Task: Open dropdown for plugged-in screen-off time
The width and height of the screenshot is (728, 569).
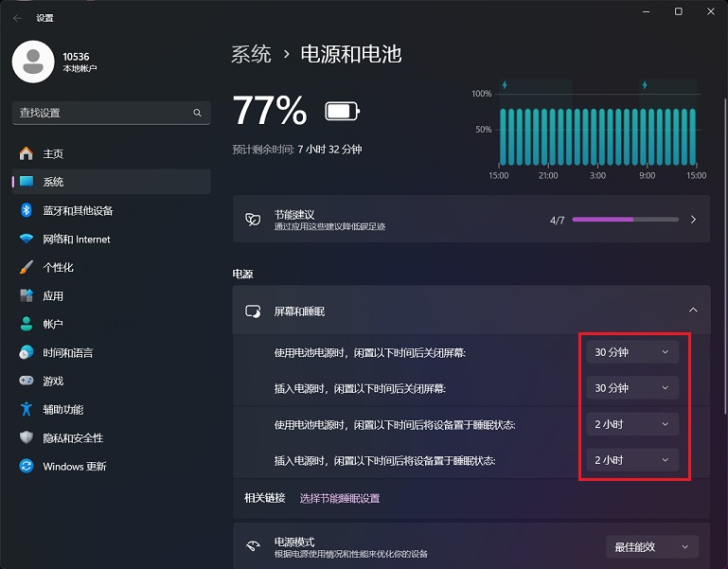Action: click(632, 388)
